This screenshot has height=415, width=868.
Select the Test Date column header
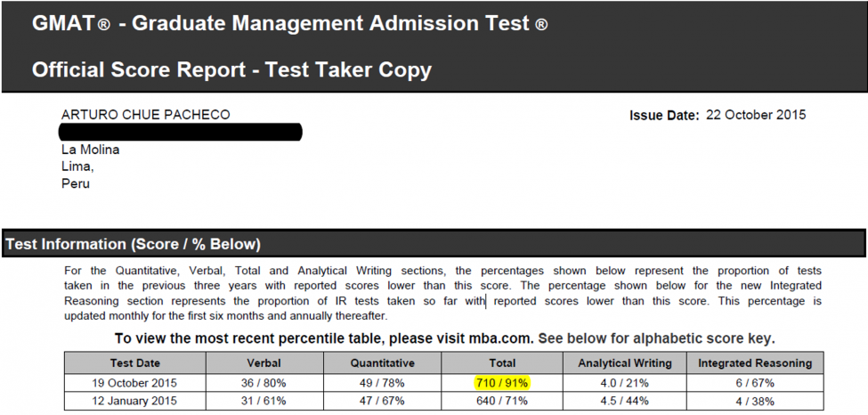(134, 362)
